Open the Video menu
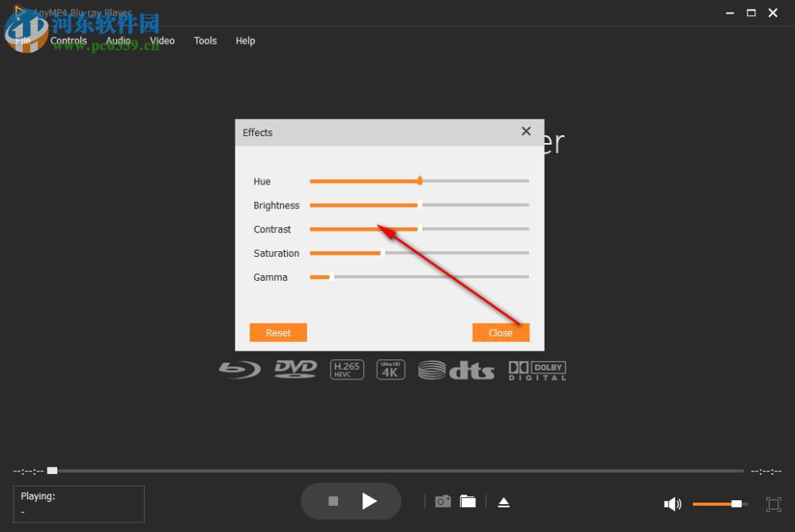Screen dimensions: 795x532 [x=162, y=41]
